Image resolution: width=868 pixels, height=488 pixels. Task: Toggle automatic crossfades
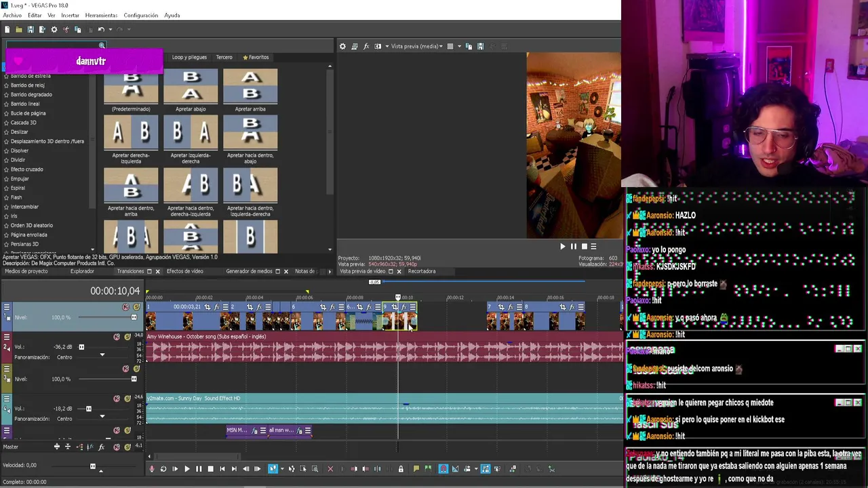click(x=455, y=468)
